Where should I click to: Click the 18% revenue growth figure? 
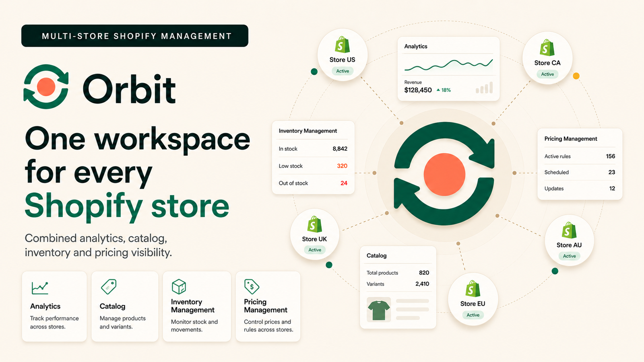(x=446, y=90)
